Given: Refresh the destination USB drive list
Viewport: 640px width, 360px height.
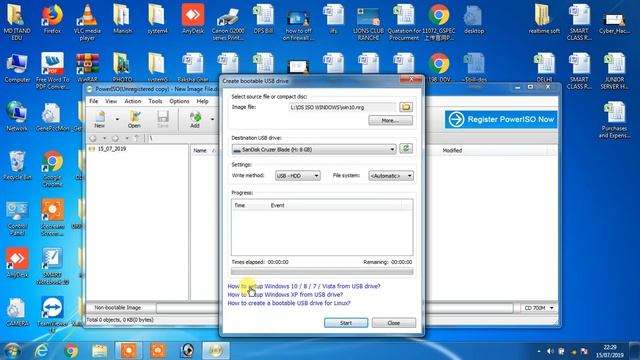Looking at the screenshot, I should coord(406,149).
